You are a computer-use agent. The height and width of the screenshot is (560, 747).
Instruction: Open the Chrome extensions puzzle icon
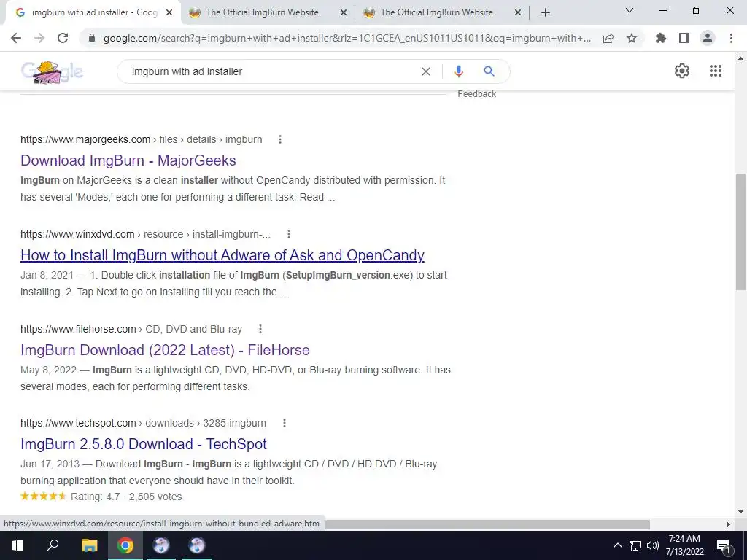tap(661, 38)
